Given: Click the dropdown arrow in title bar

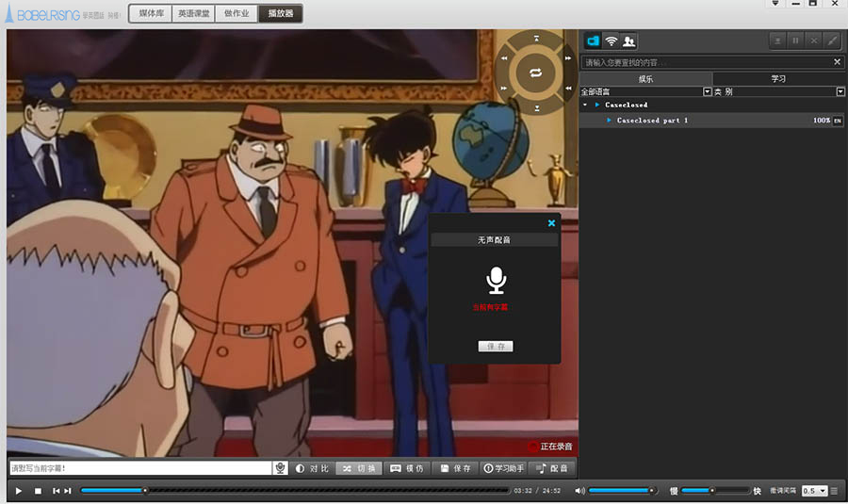Looking at the screenshot, I should tap(775, 3).
